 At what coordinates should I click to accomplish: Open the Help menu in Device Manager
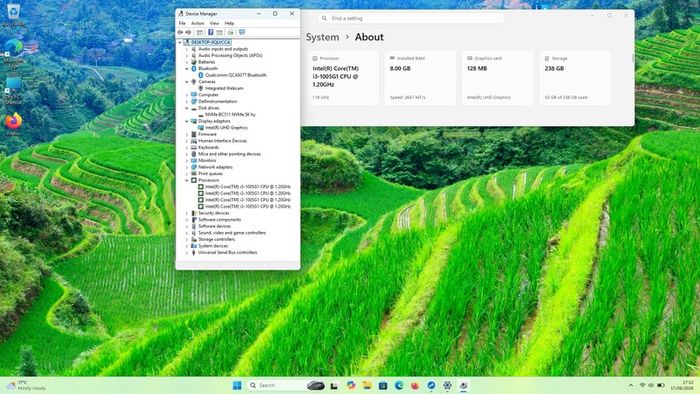point(229,23)
